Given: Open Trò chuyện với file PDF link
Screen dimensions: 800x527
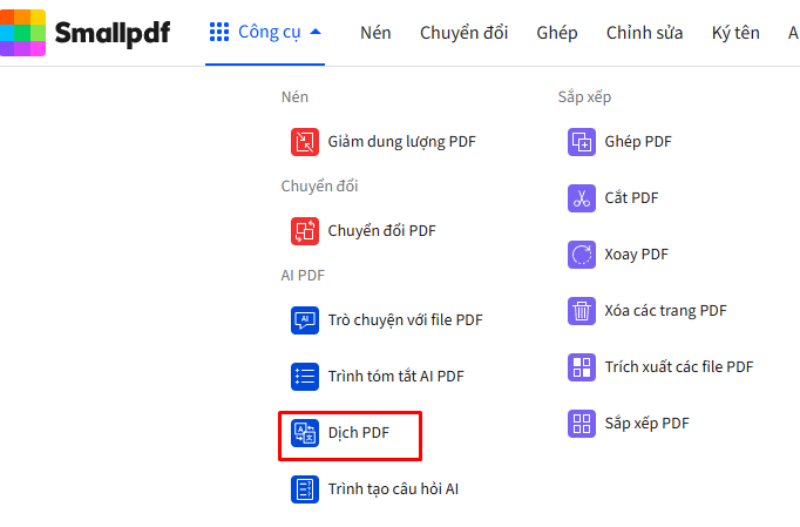Looking at the screenshot, I should pos(405,320).
